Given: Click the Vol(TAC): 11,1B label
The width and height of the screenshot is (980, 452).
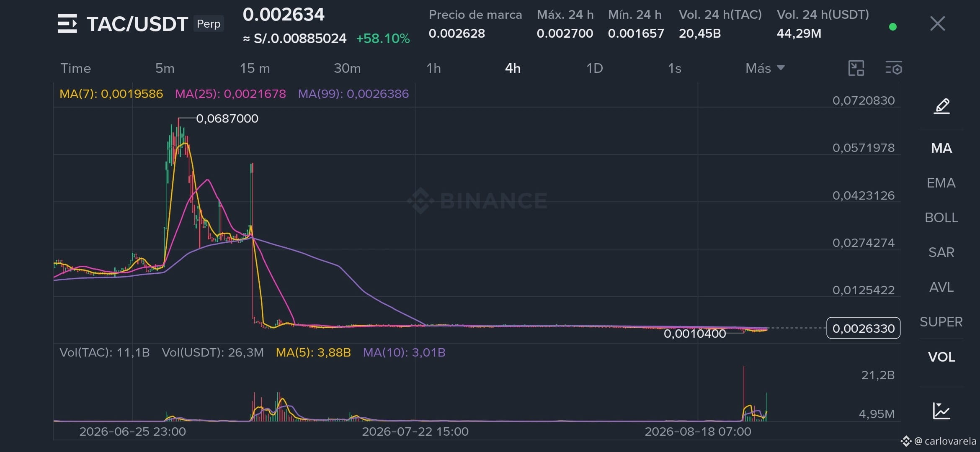Looking at the screenshot, I should click(104, 352).
